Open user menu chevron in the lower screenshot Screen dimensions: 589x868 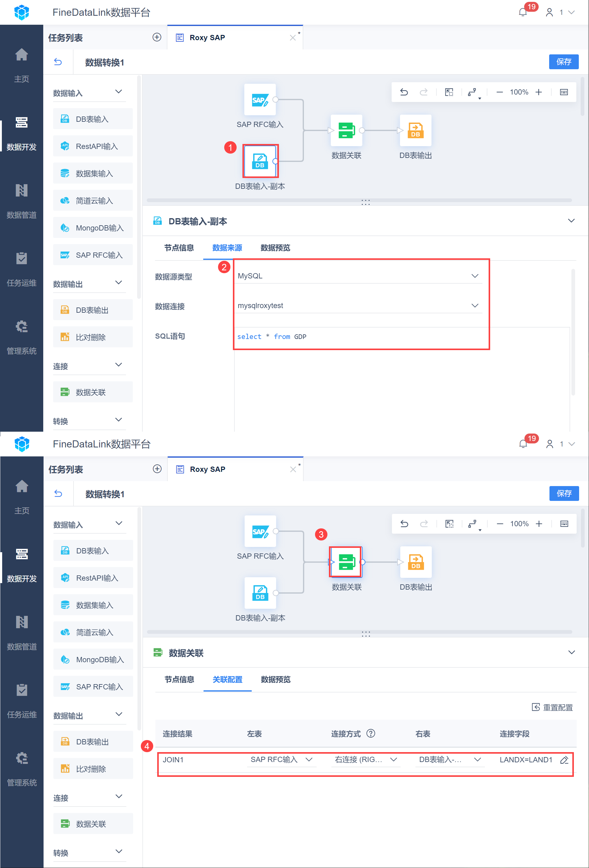(571, 444)
